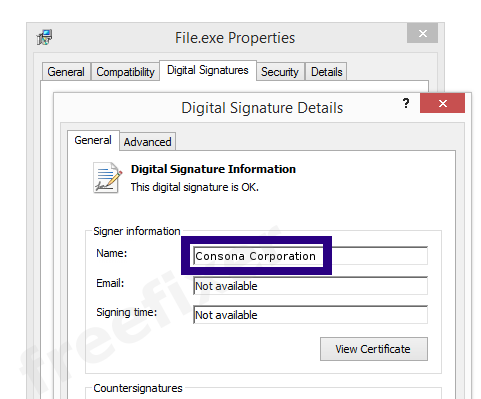481x399 pixels.
Task: Click the 'Email:' label
Action: point(110,283)
